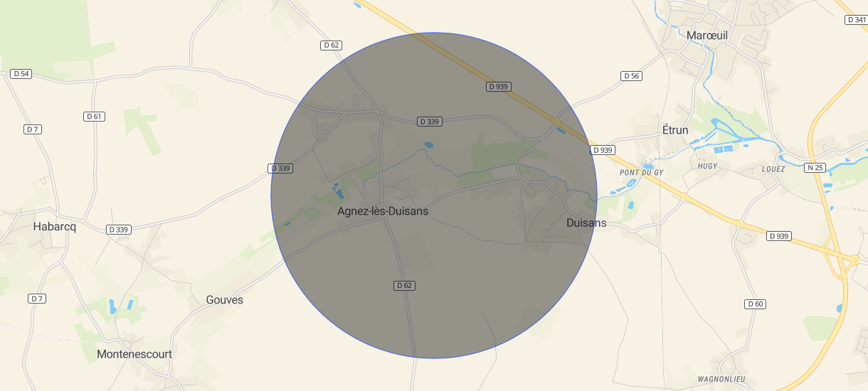Image resolution: width=868 pixels, height=391 pixels.
Task: Click the D 339 shield near Habarcq
Action: [120, 230]
